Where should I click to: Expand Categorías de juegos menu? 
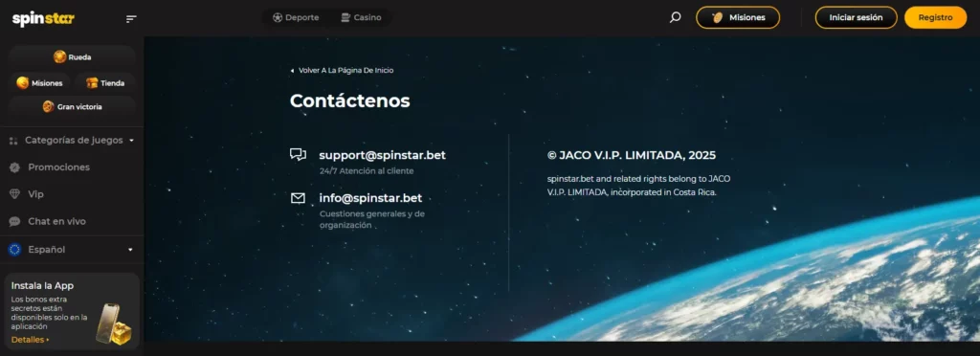click(72, 141)
